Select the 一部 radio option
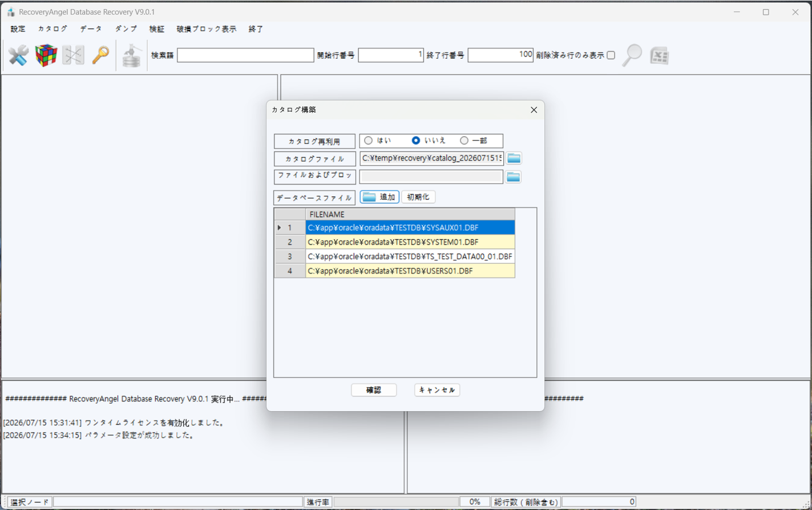Image resolution: width=812 pixels, height=510 pixels. pyautogui.click(x=464, y=140)
